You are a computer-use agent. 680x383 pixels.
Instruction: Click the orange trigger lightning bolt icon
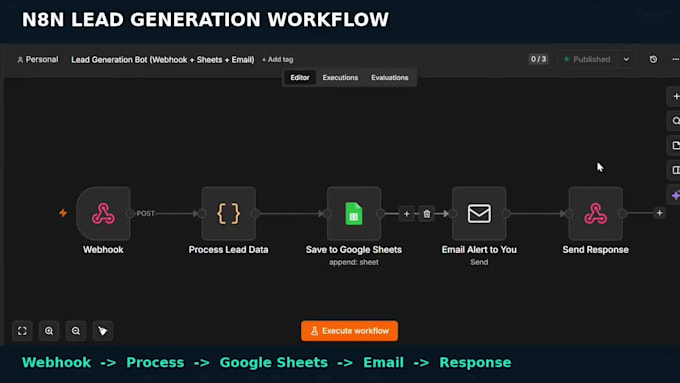click(63, 213)
